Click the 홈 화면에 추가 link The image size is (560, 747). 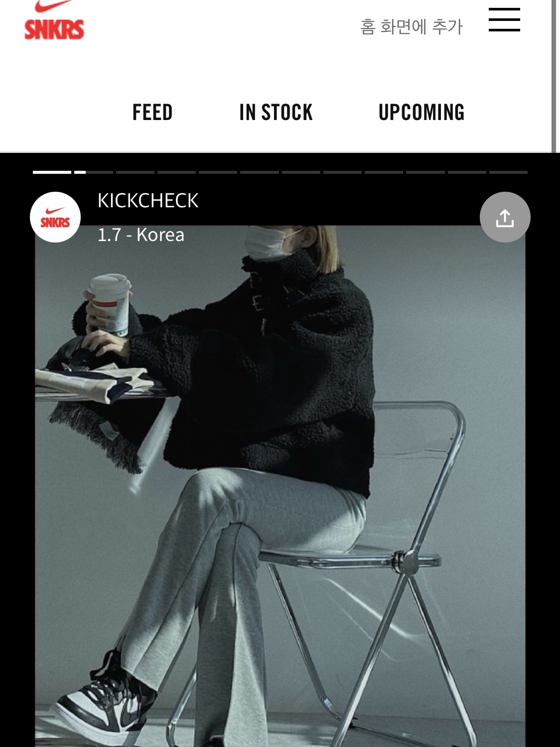[x=412, y=26]
